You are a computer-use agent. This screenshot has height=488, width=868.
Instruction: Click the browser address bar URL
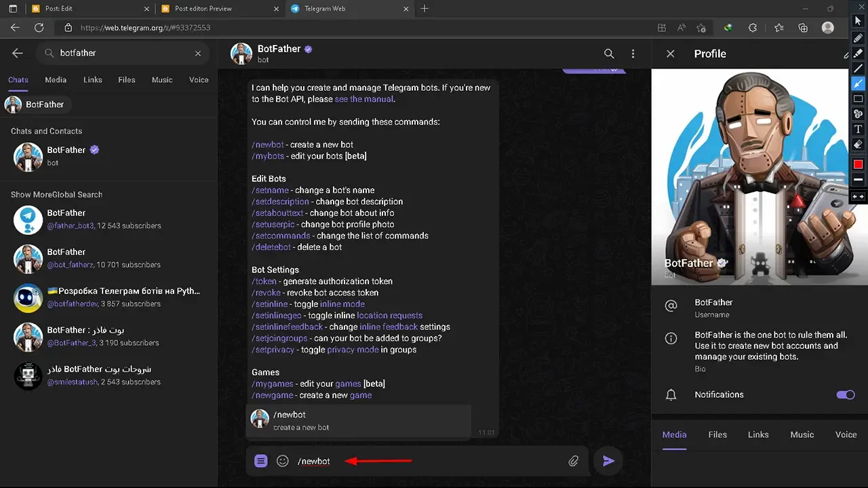coord(146,28)
